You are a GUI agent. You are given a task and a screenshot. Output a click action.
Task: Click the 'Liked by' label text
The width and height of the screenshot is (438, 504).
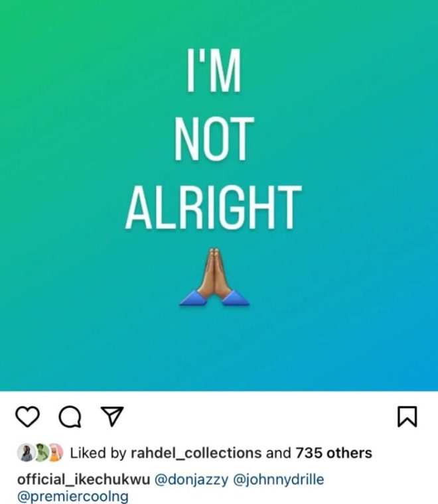pyautogui.click(x=98, y=453)
